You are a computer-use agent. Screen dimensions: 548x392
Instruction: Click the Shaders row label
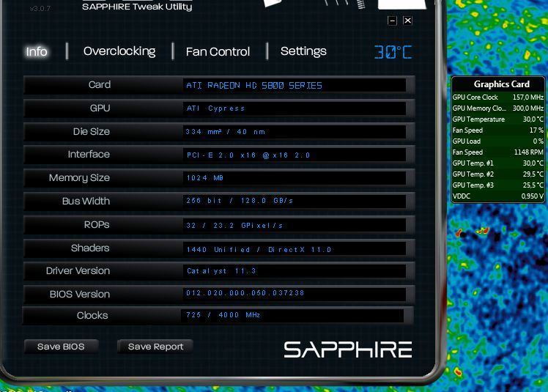pos(90,248)
